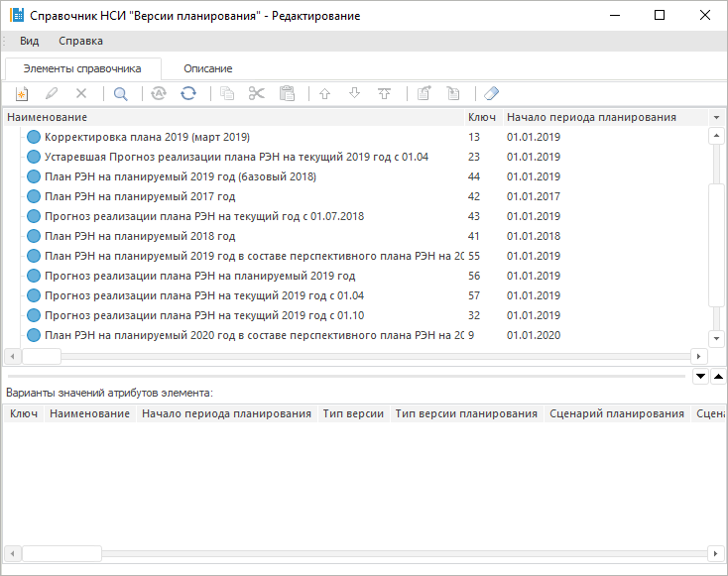Image resolution: width=728 pixels, height=576 pixels.
Task: Click the paste clipboard icon
Action: [x=287, y=93]
